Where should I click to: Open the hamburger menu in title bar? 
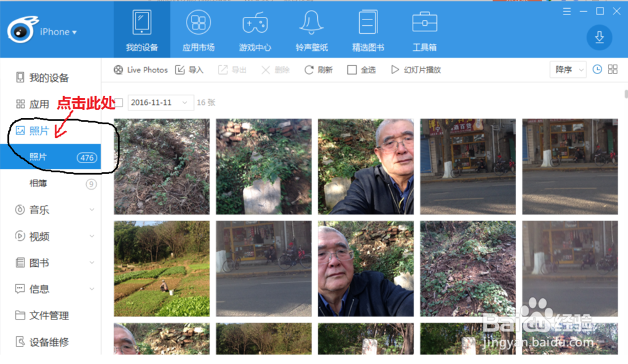(x=566, y=12)
